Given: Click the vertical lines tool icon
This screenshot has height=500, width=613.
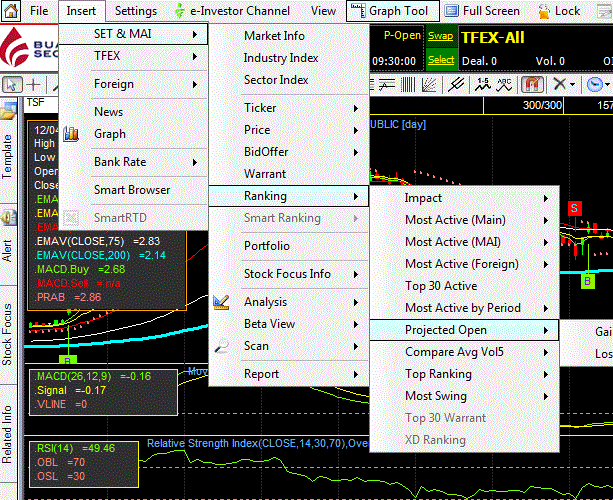Looking at the screenshot, I should [408, 84].
